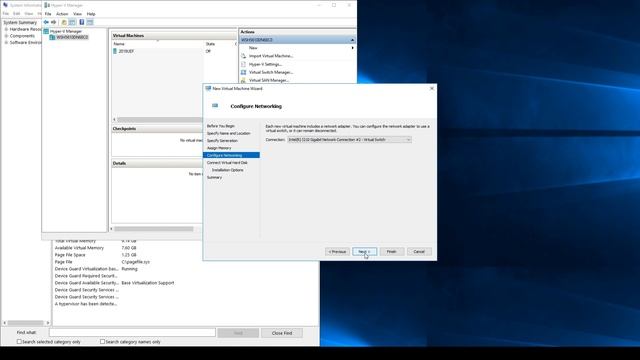Screen dimensions: 640x360
Task: Toggle the Show/Hide Action Pane toolbar icon
Action: (x=90, y=22)
